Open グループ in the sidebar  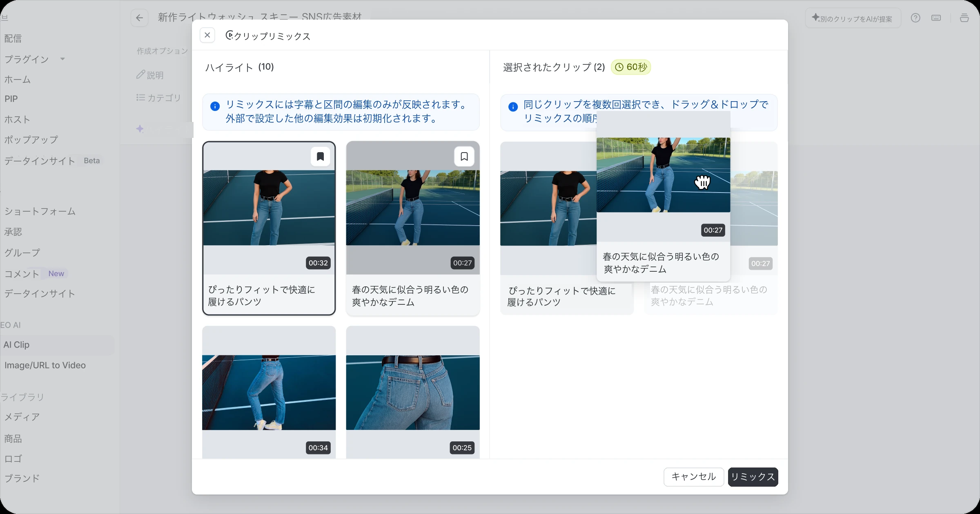(22, 253)
